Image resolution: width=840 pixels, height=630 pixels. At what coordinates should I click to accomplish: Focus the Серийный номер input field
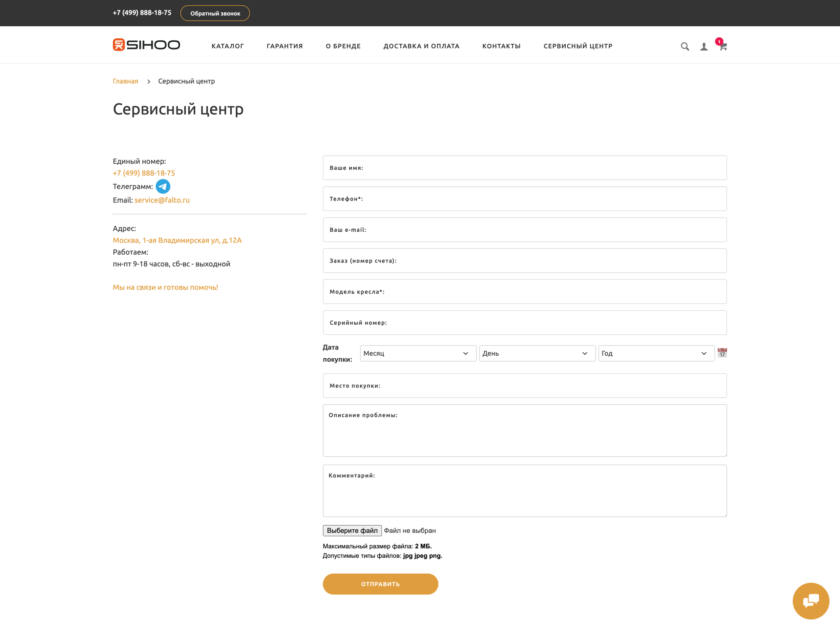[524, 323]
